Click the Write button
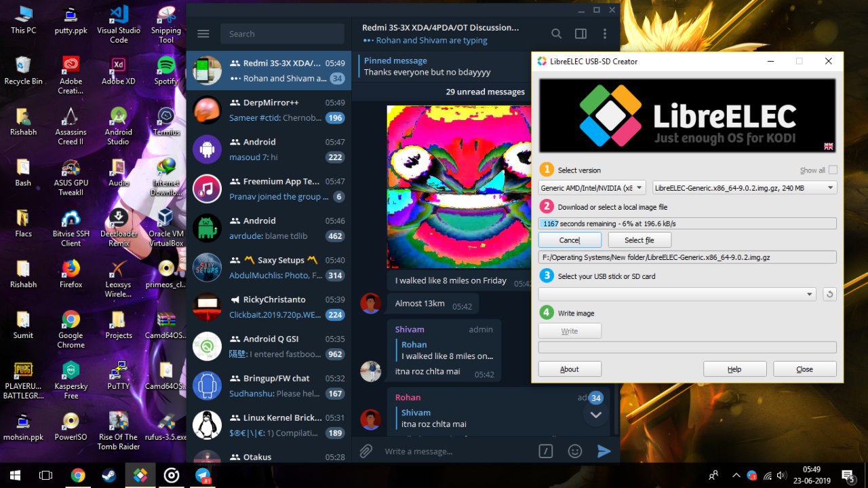868x488 pixels. tap(570, 331)
